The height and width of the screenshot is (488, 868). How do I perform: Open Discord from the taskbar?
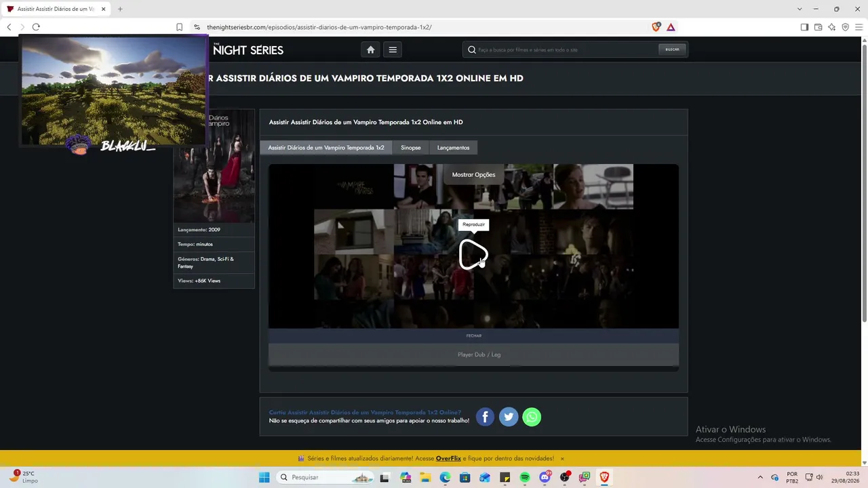[x=545, y=477]
